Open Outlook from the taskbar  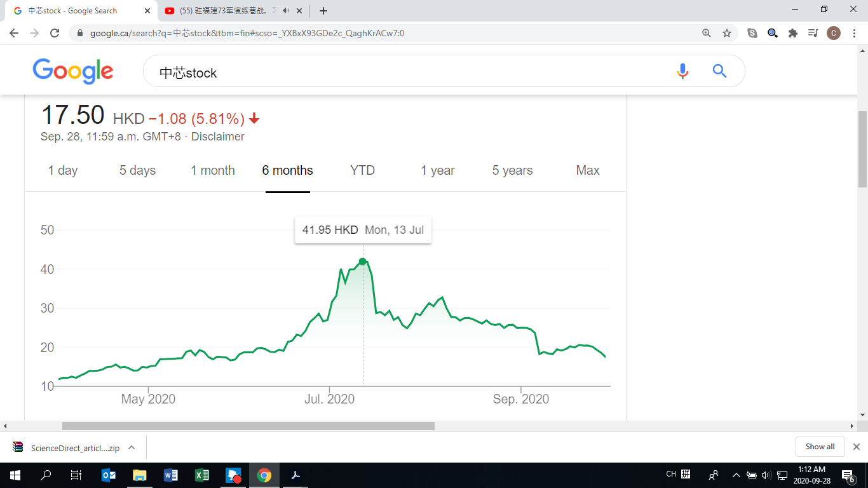[109, 475]
